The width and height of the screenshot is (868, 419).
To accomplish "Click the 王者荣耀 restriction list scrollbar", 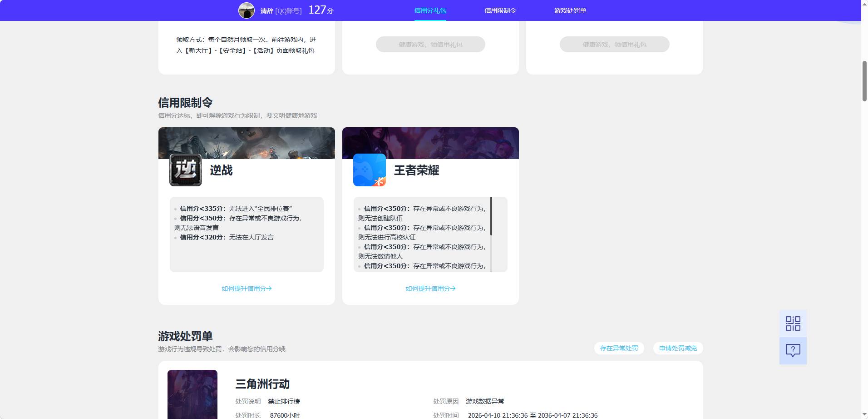I will 491,216.
